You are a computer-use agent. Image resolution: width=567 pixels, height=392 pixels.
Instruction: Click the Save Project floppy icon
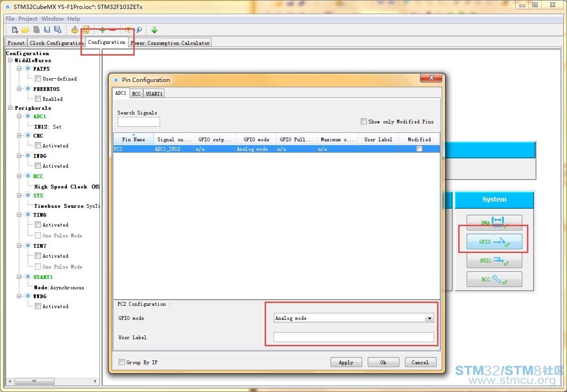point(47,30)
